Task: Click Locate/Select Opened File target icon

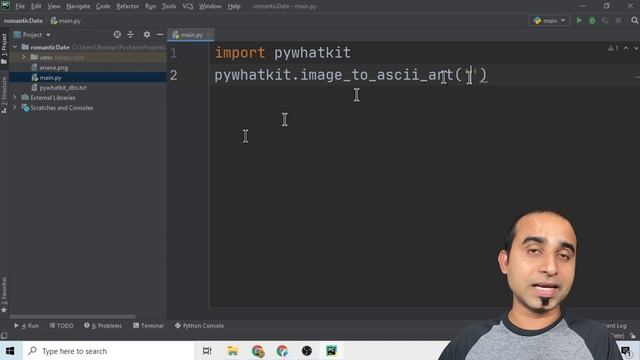Action: click(117, 35)
